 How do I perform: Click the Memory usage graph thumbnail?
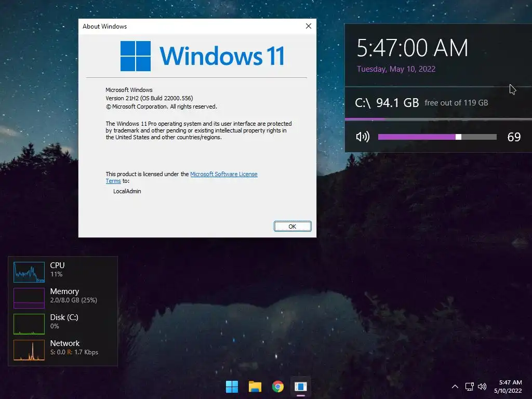(29, 298)
